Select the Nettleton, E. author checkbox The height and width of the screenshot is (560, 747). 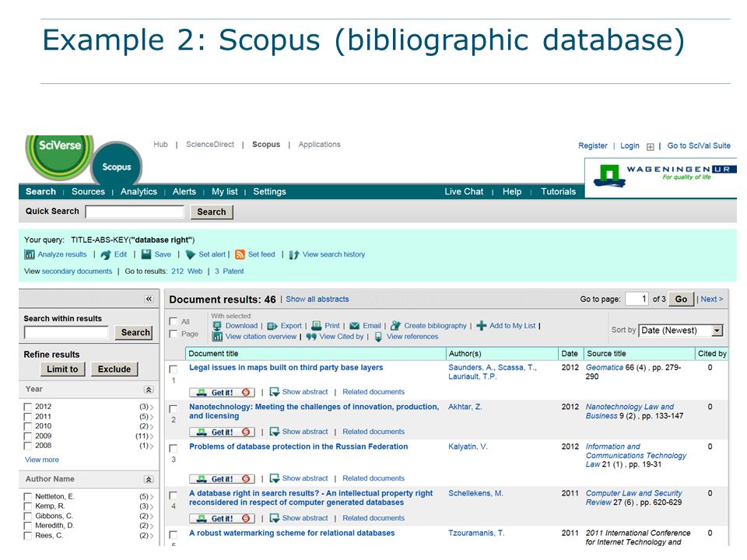tap(28, 497)
